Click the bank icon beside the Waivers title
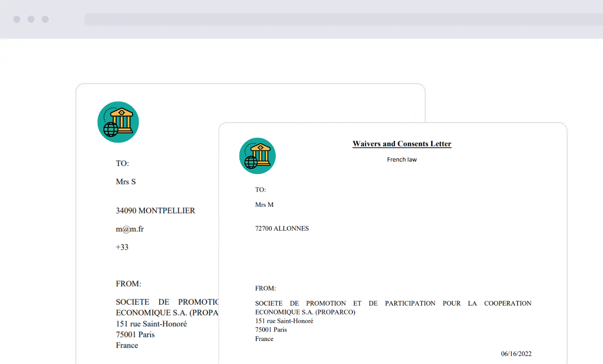The image size is (603, 364). click(258, 156)
